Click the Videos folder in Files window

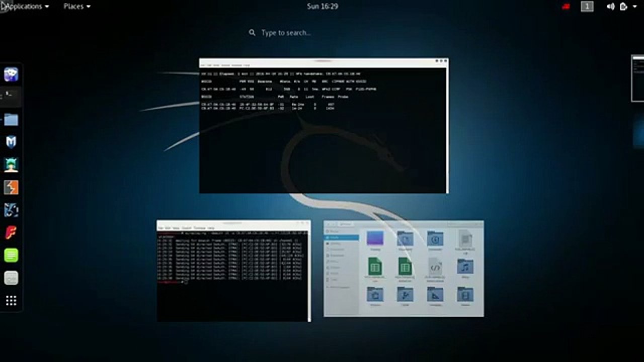point(465,297)
